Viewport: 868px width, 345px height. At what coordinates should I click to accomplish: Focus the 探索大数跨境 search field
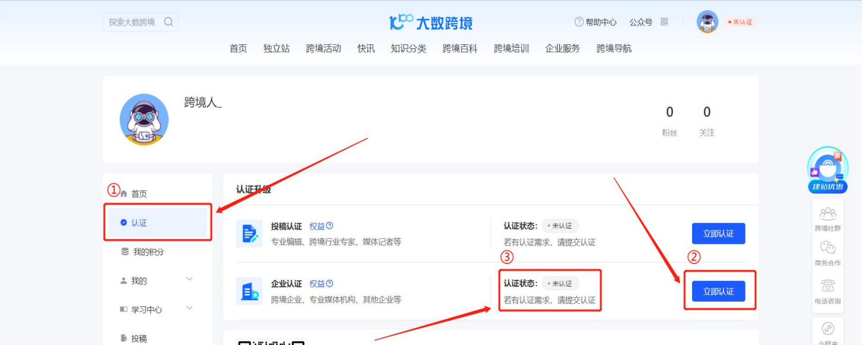(140, 22)
